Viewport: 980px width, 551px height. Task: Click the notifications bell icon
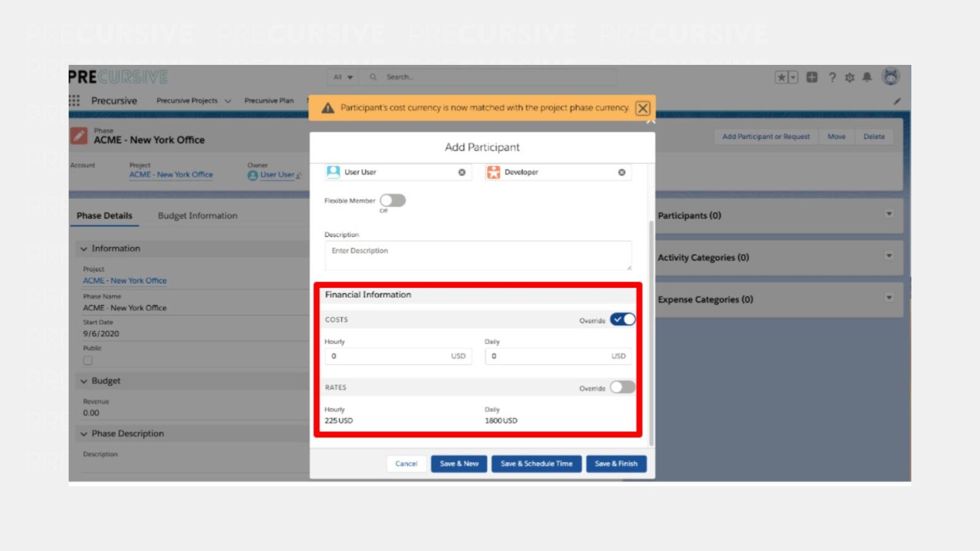click(867, 77)
